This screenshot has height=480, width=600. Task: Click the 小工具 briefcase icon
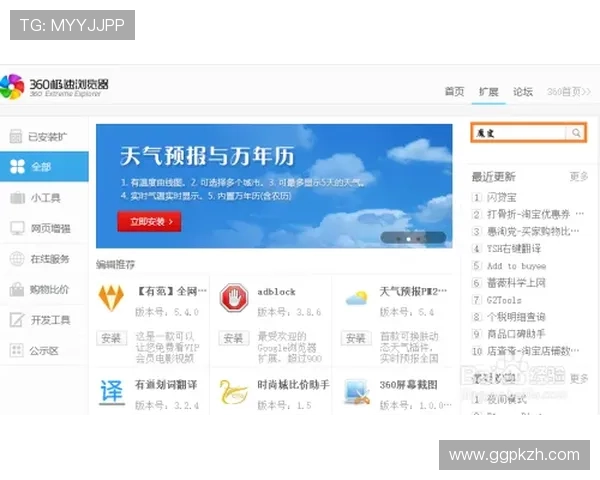click(17, 198)
